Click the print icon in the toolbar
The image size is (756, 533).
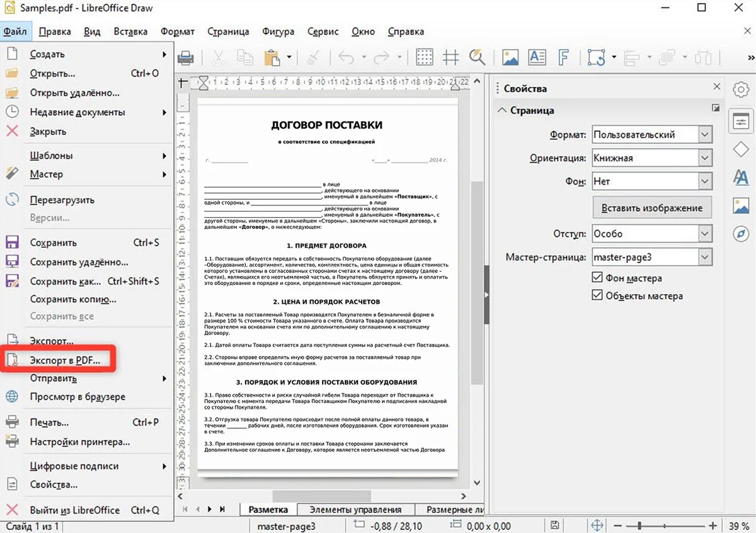(186, 58)
